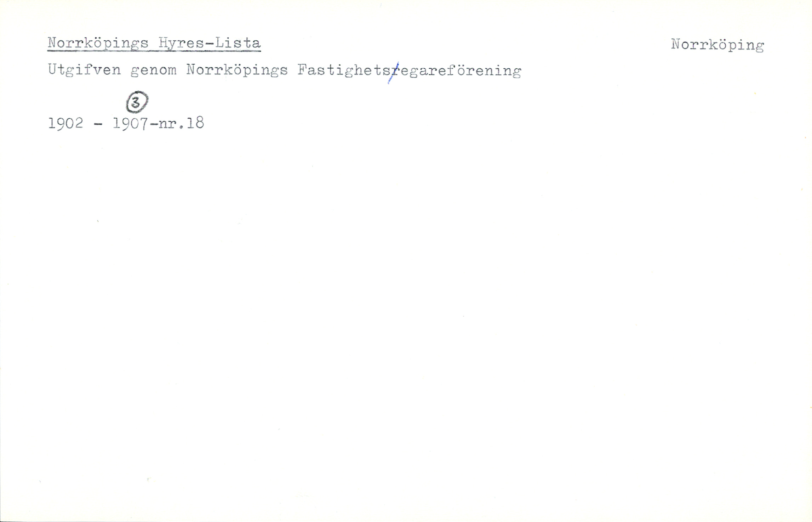
Task: Click the dash between 1902 and 1907
Action: (99, 124)
